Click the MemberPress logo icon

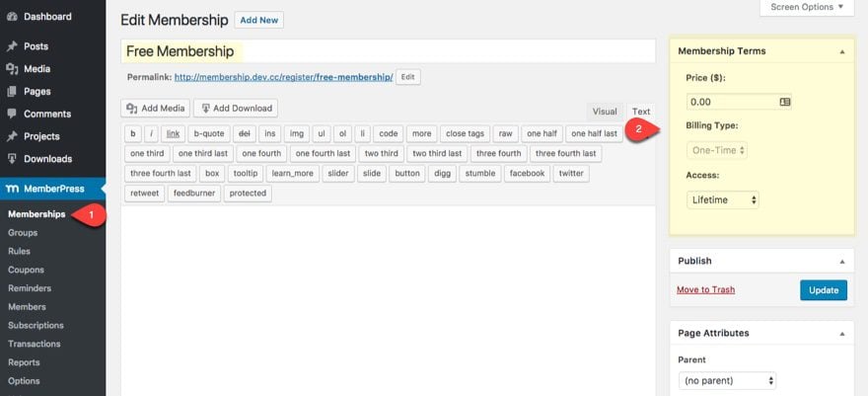12,189
